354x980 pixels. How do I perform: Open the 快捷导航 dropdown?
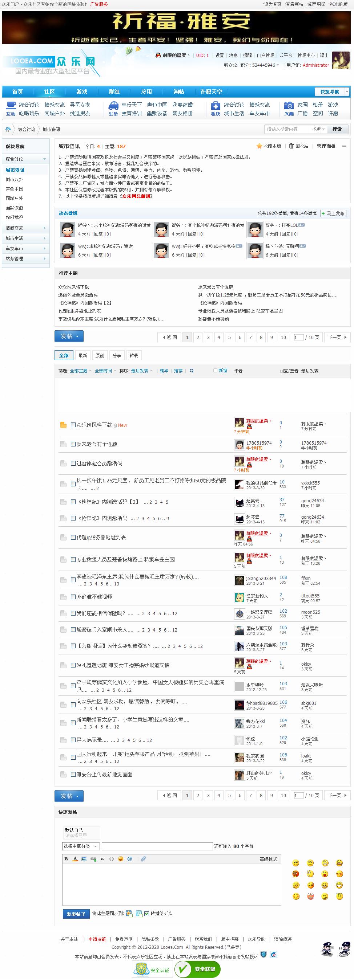[332, 92]
